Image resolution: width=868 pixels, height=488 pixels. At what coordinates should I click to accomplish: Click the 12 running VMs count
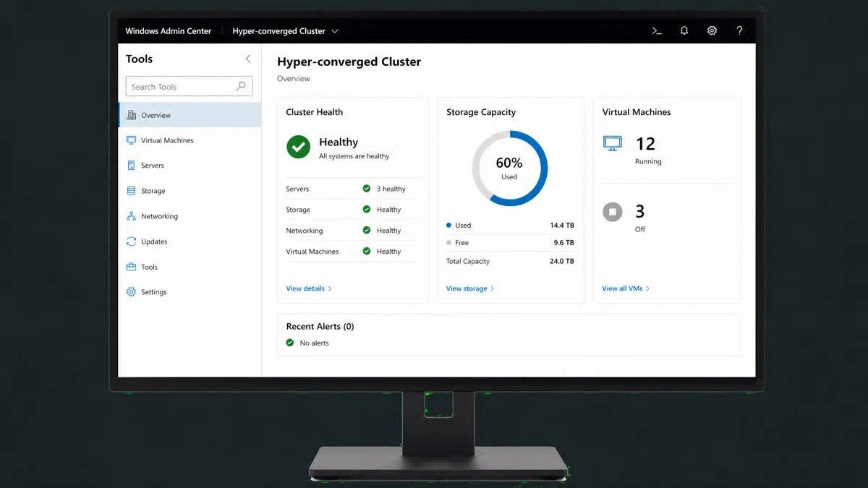click(x=645, y=143)
